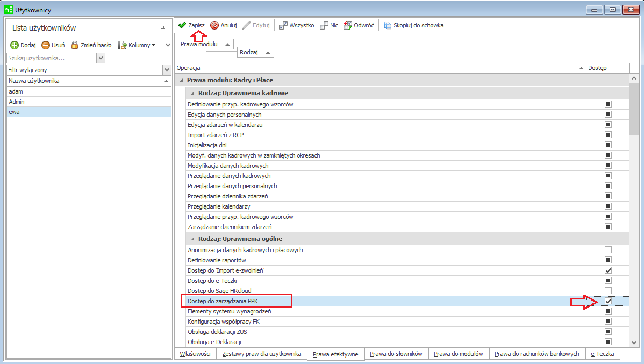Untick Dostęp do zarządzania PPK checkbox

click(x=609, y=301)
